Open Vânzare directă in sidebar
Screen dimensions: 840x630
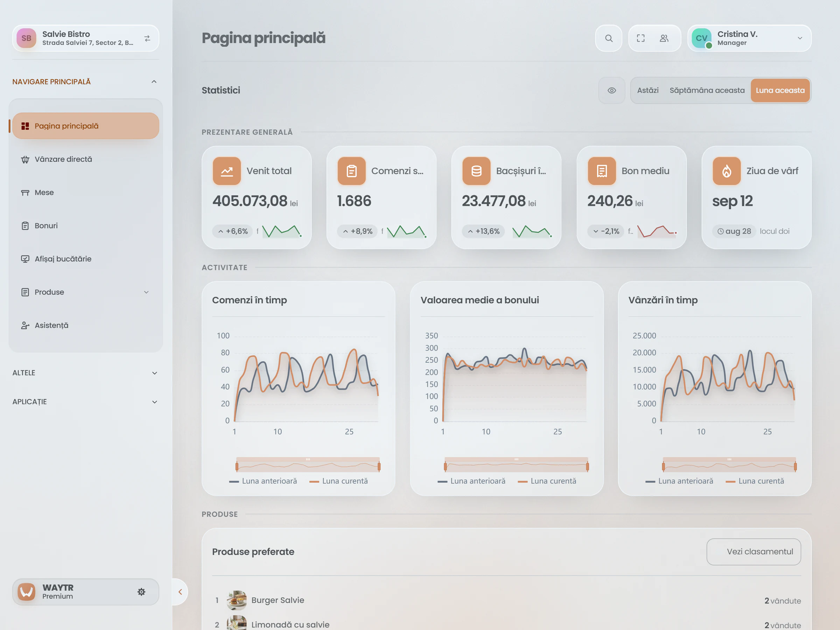[85, 159]
